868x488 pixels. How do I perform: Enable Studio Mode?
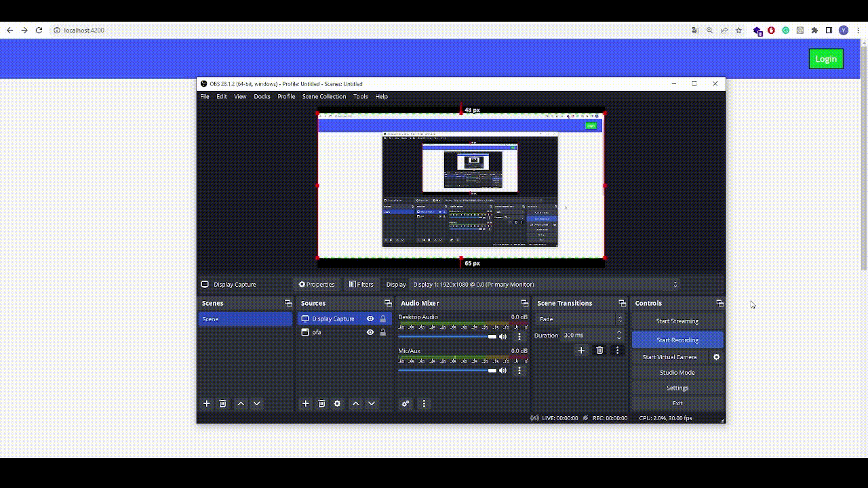pos(677,372)
